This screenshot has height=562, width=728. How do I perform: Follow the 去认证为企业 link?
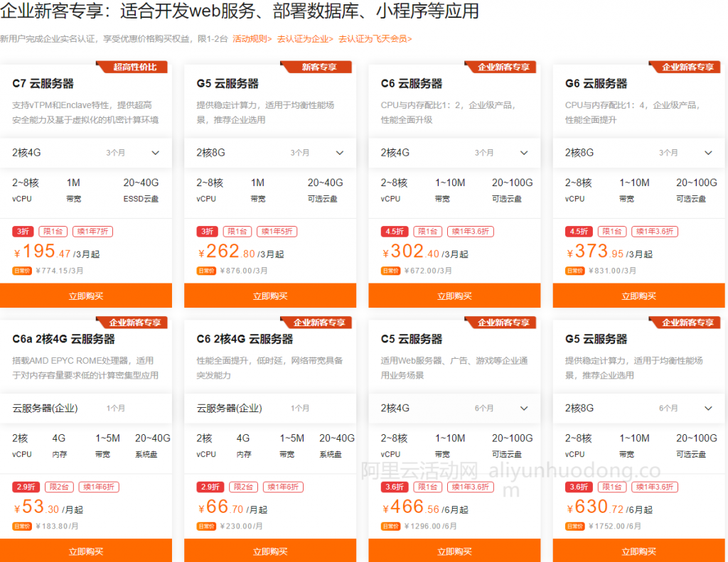(305, 39)
